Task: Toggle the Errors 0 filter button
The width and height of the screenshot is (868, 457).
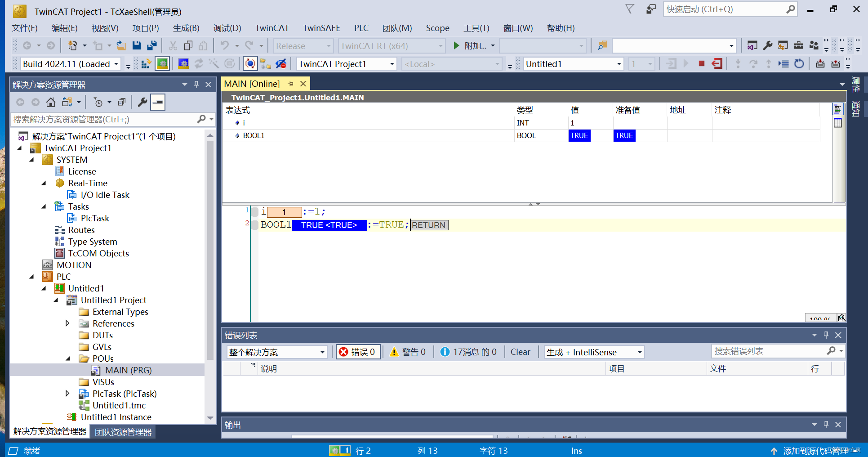Action: (359, 352)
